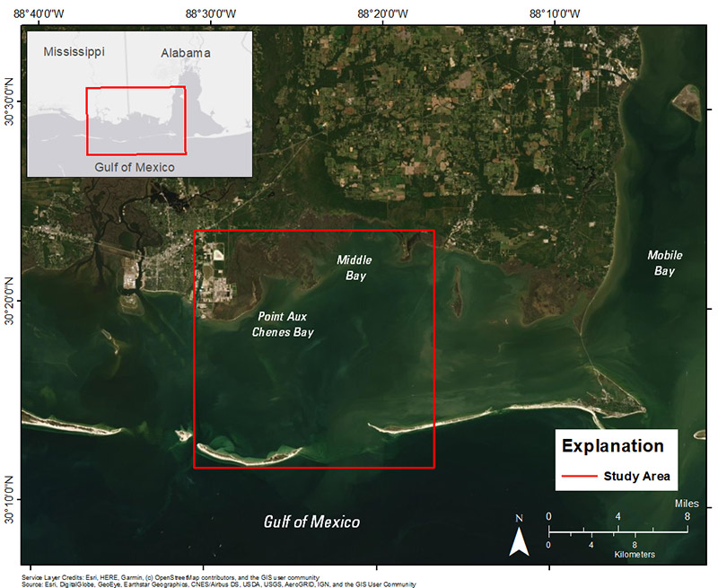Click the Alabama label in the inset

(186, 52)
